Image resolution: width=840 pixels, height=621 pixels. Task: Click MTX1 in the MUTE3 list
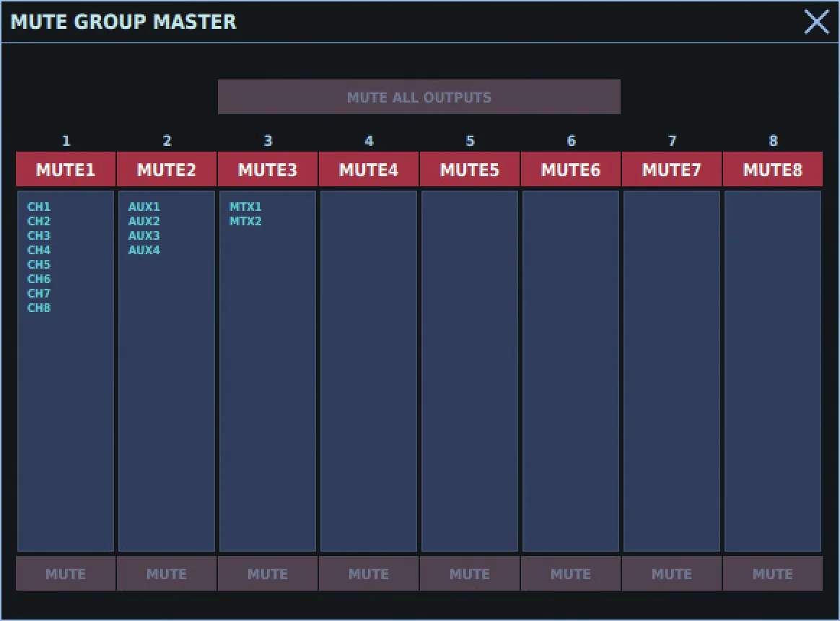pos(245,207)
